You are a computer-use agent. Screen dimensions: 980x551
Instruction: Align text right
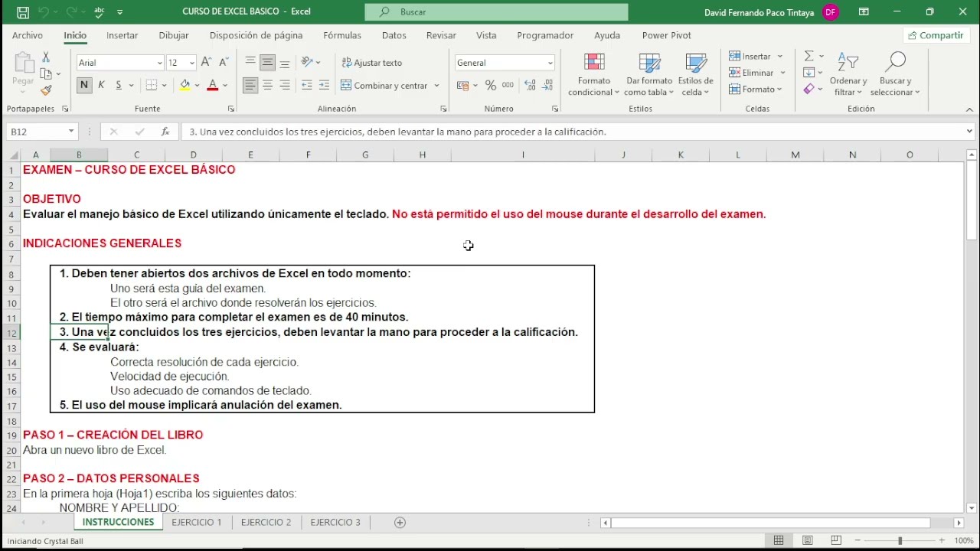[x=285, y=86]
